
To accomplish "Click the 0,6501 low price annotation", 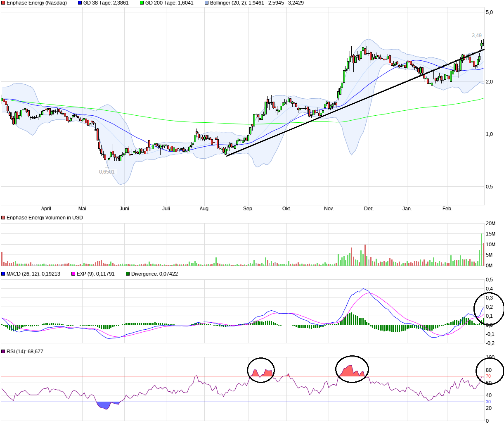I will click(107, 172).
